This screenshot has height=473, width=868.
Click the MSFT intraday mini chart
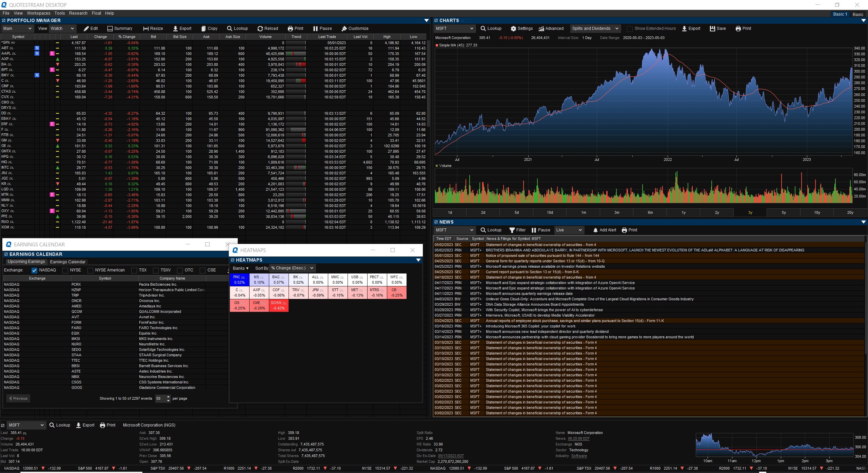(774, 445)
